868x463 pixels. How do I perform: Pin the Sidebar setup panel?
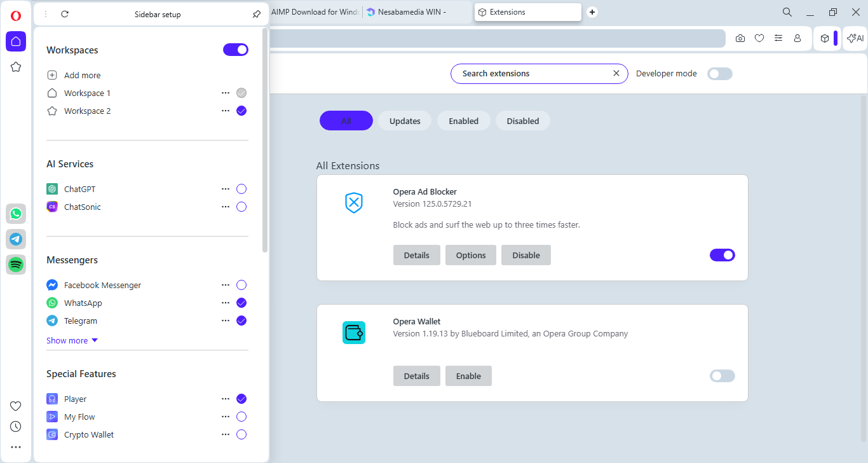pyautogui.click(x=257, y=14)
